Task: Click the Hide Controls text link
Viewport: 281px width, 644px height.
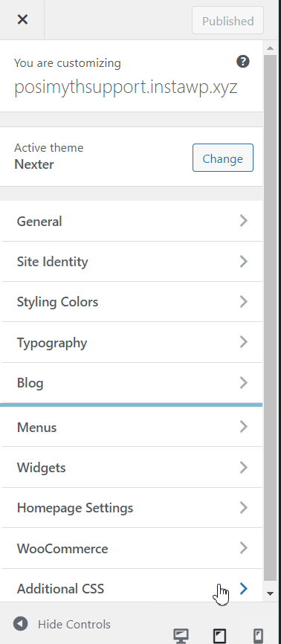Action: coord(74,624)
